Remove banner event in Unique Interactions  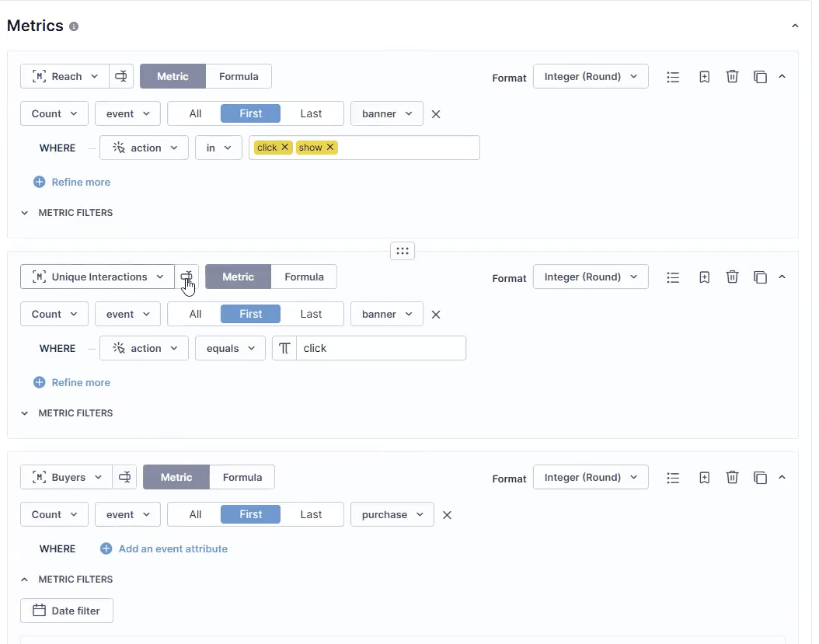tap(436, 315)
